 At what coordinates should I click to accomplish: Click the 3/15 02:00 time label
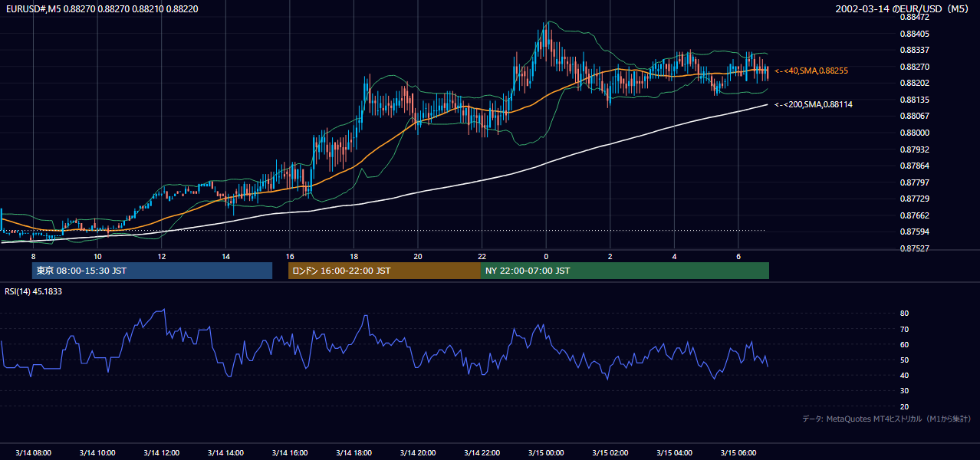click(x=610, y=453)
